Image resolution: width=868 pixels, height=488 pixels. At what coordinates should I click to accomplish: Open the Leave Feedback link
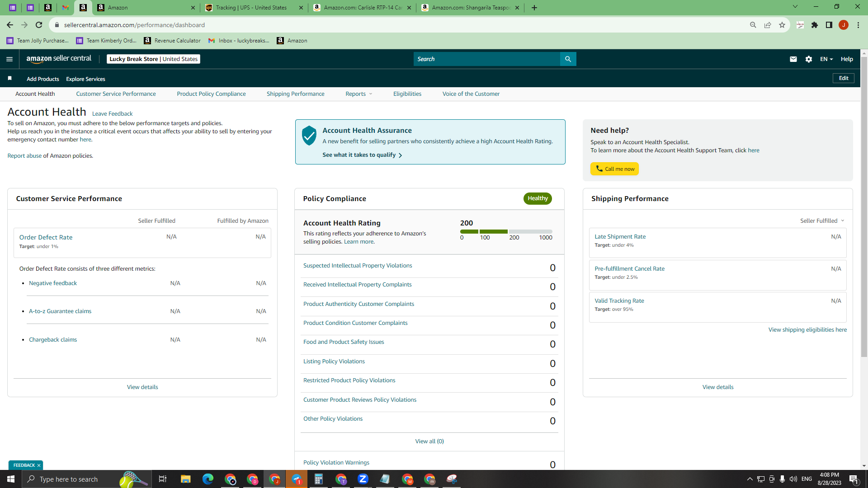pos(112,114)
